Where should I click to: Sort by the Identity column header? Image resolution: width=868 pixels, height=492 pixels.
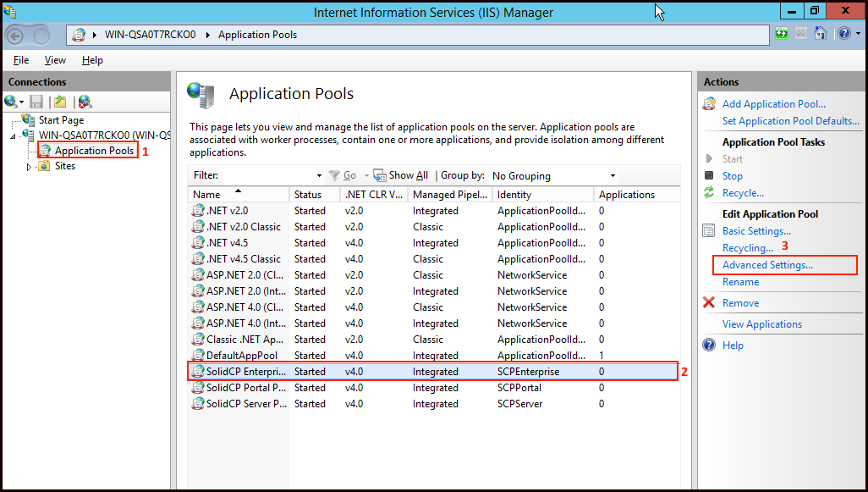pyautogui.click(x=514, y=195)
